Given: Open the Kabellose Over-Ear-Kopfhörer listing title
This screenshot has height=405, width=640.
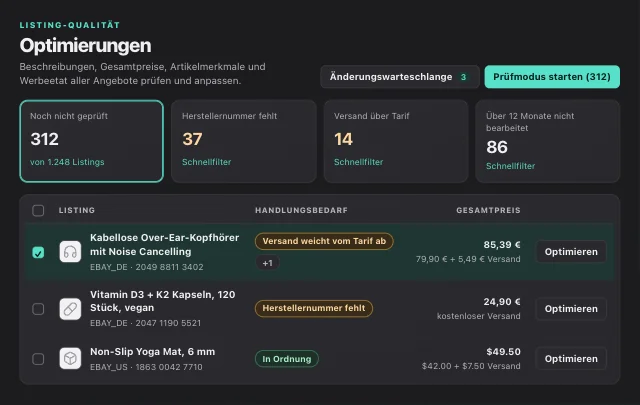Looking at the screenshot, I should [x=164, y=245].
